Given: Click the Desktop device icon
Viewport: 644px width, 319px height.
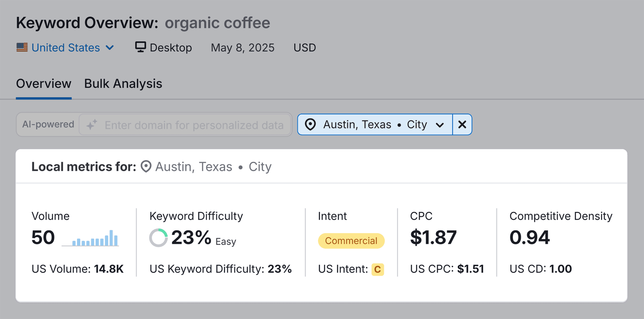Looking at the screenshot, I should 140,47.
